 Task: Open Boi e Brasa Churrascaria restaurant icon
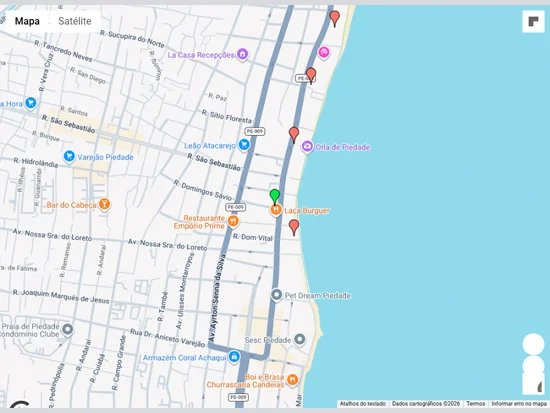point(292,380)
